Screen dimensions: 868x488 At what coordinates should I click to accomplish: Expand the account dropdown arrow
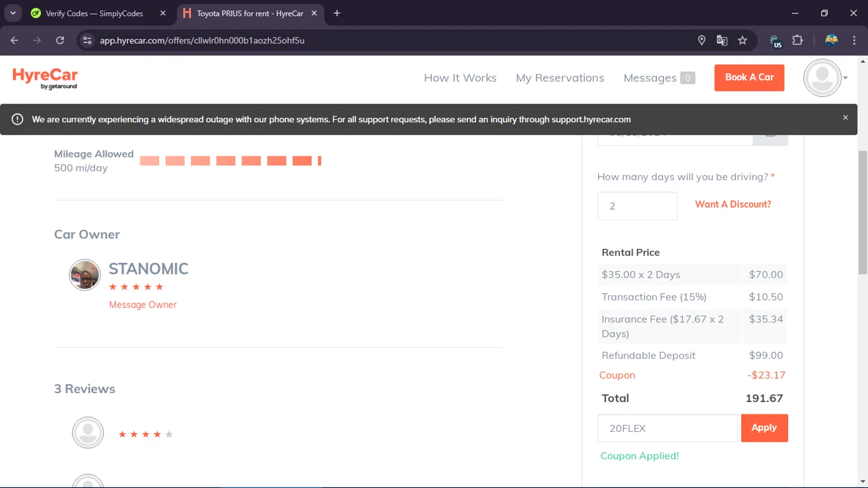pyautogui.click(x=845, y=78)
